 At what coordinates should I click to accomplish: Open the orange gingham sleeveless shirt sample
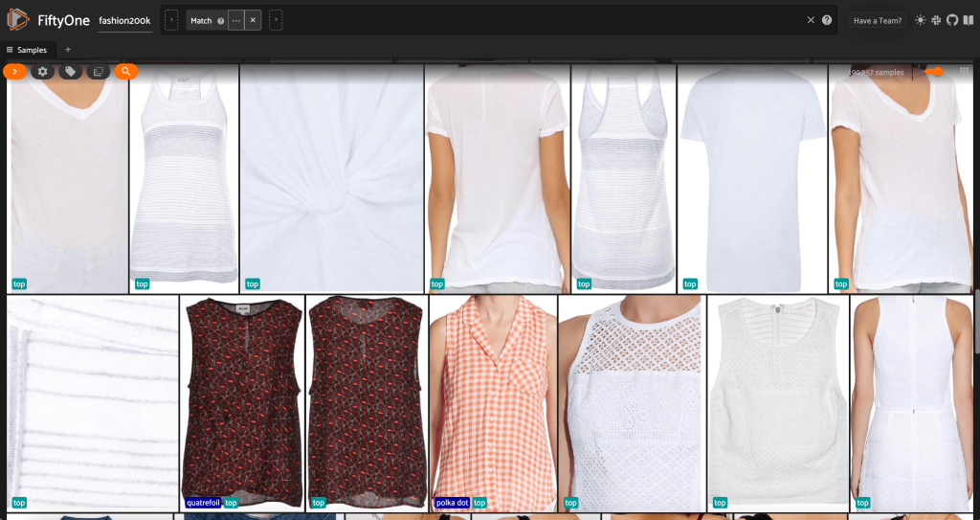tap(494, 403)
